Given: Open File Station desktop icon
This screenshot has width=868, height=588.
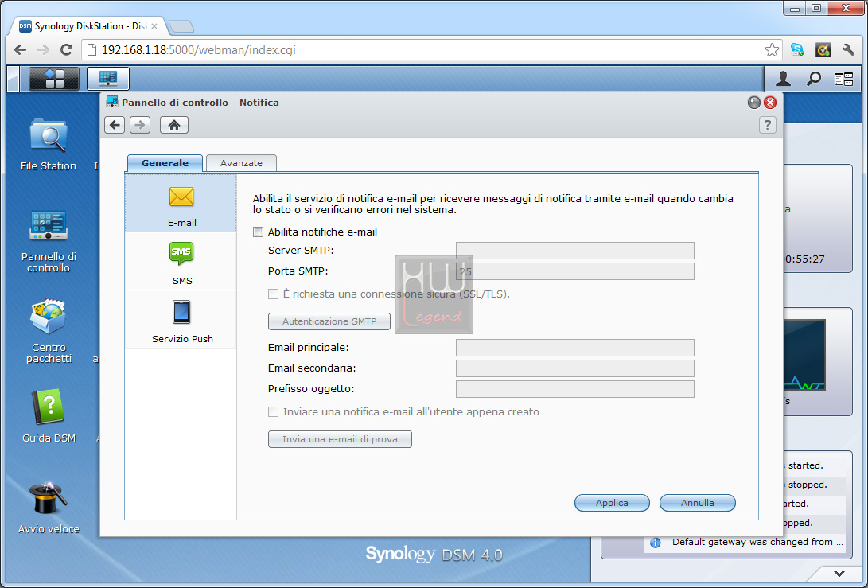Looking at the screenshot, I should [x=49, y=145].
